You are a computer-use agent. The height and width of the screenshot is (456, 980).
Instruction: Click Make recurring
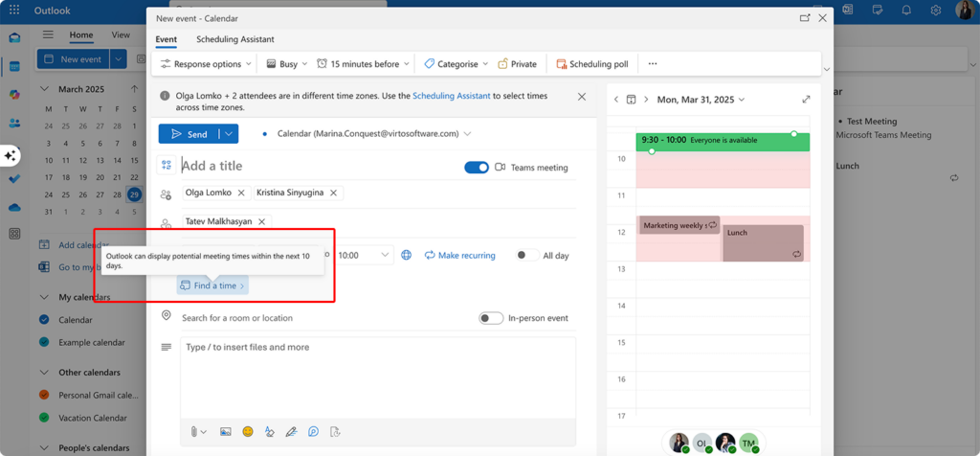pos(460,255)
